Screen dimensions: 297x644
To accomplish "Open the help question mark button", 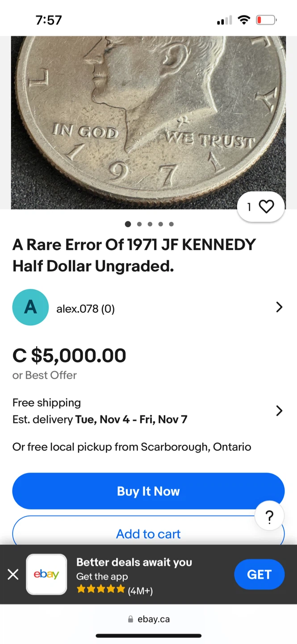I will point(269,517).
